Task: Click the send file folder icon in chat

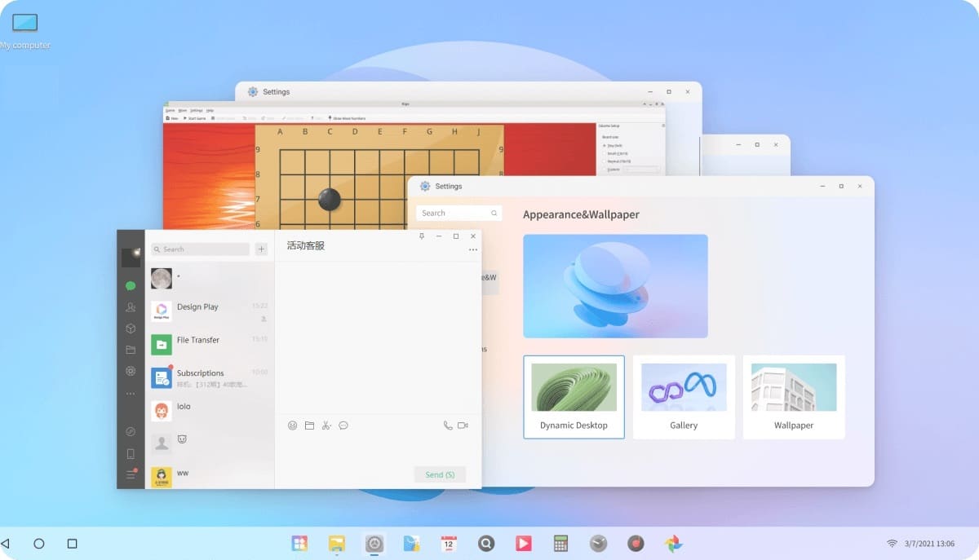Action: pyautogui.click(x=309, y=426)
